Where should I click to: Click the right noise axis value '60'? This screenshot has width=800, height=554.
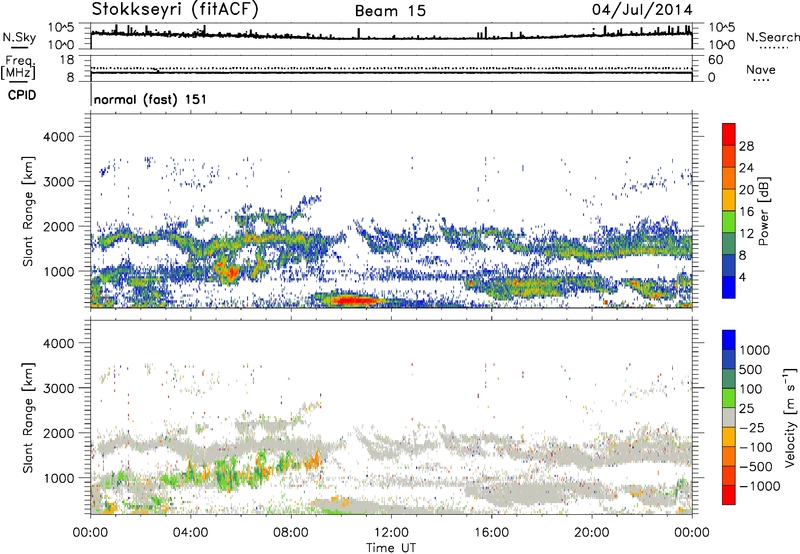tap(716, 60)
